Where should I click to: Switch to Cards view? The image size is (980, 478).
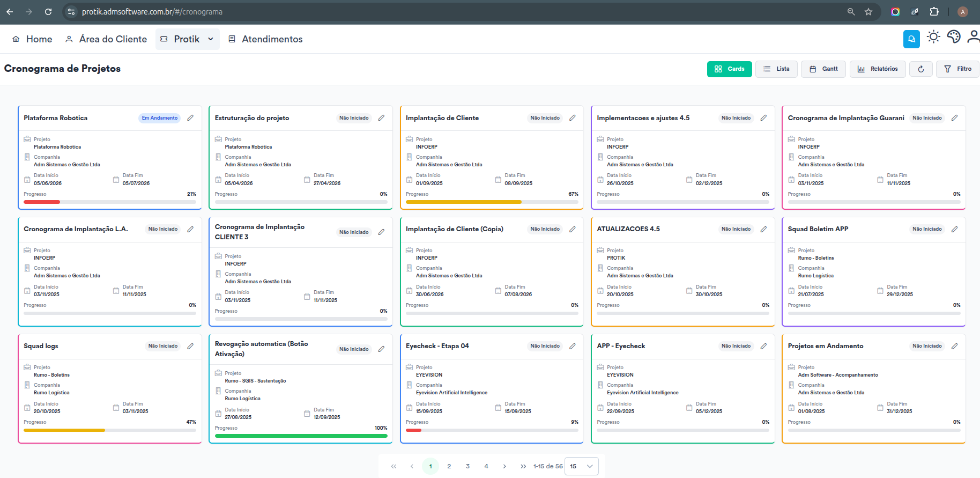729,69
